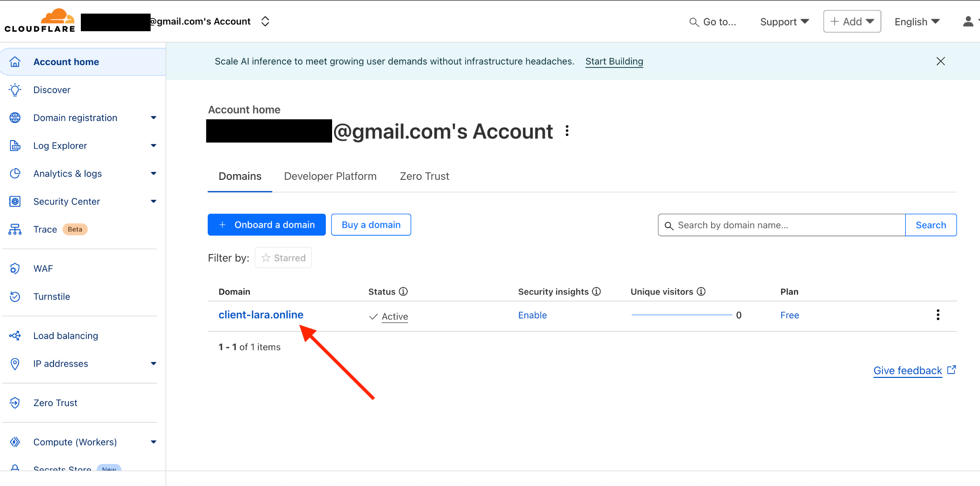Switch to the Developer Platform tab
The height and width of the screenshot is (486, 980).
tap(330, 176)
